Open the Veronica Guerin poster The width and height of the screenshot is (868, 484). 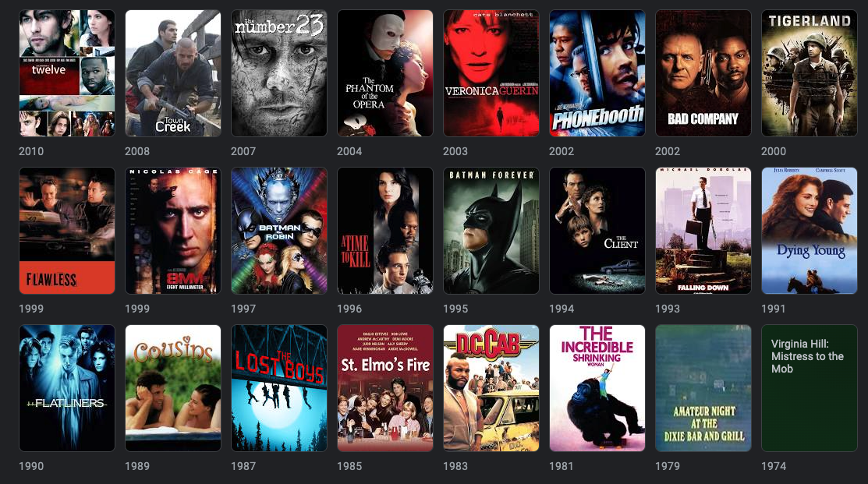point(491,73)
